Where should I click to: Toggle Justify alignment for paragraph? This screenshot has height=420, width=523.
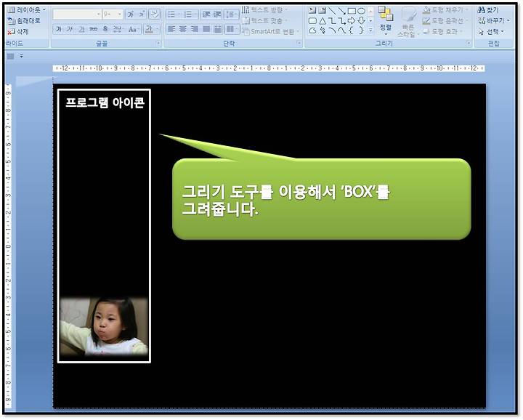(206, 29)
